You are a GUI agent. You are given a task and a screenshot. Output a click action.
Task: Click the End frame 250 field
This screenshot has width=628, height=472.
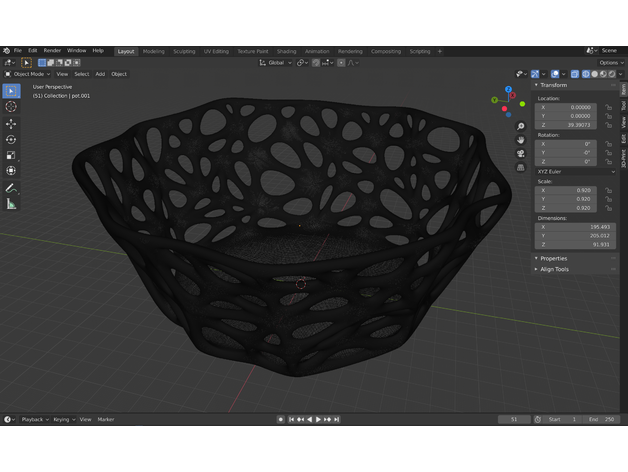pos(602,420)
